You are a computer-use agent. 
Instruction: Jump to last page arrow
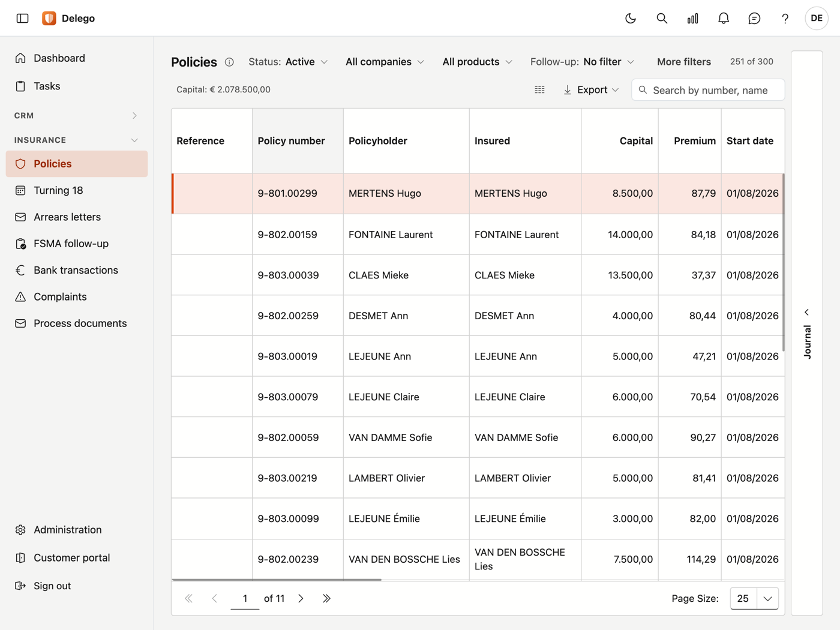326,598
